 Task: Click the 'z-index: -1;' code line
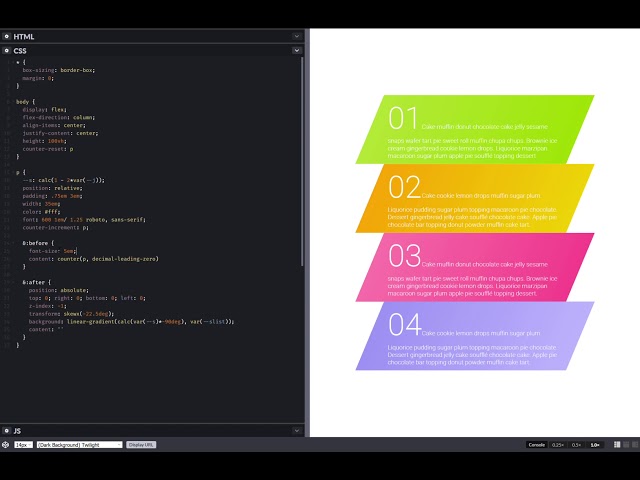tap(47, 306)
